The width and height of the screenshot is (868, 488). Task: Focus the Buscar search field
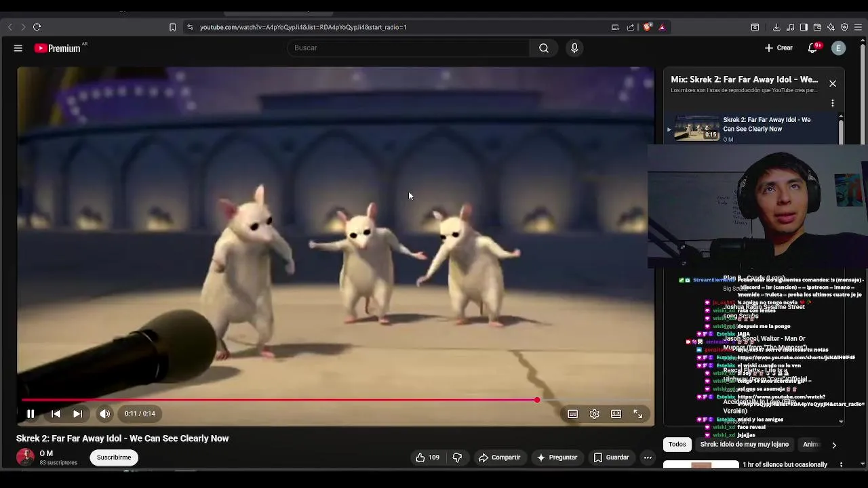(x=409, y=48)
